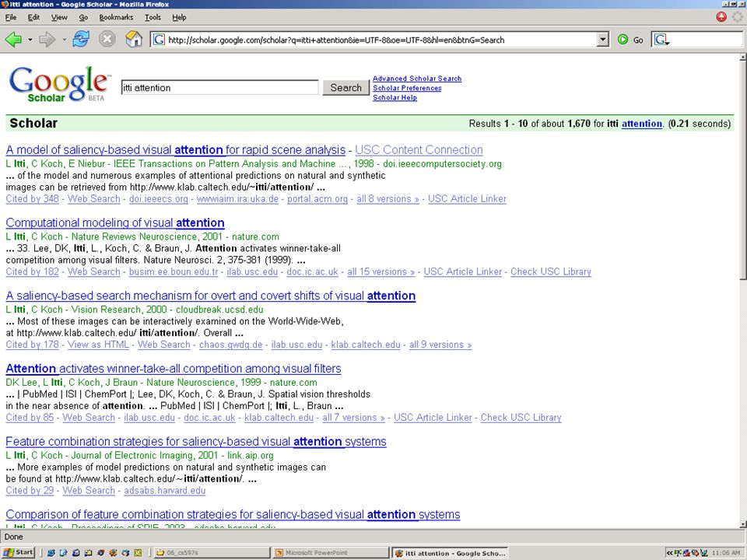The width and height of the screenshot is (747, 560).
Task: Open 'A model of saliency-based visual attention' result
Action: pos(176,150)
